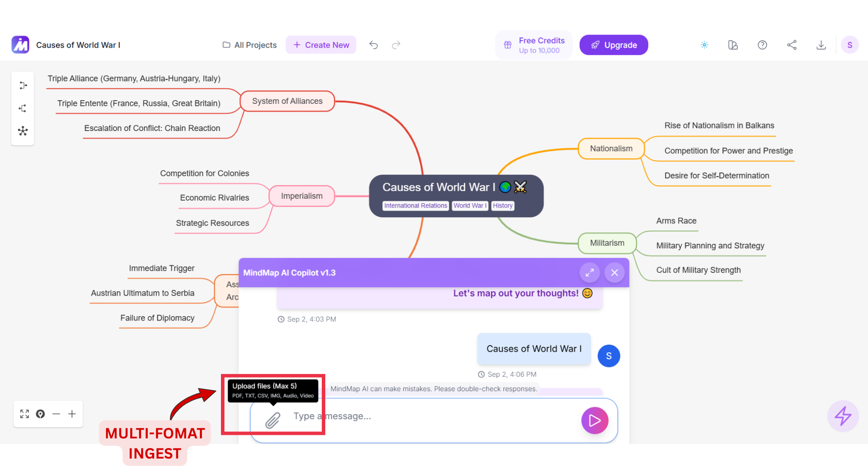Toggle light/dark theme sun icon

coord(704,45)
